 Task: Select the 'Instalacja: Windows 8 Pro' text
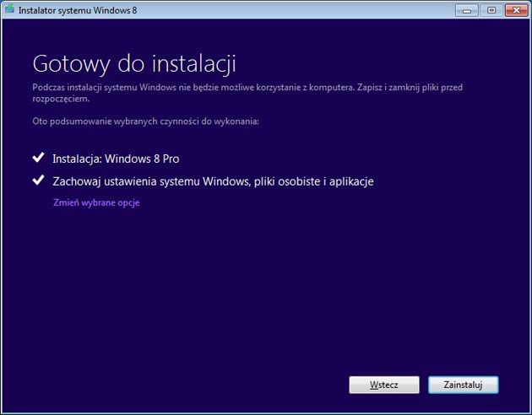116,159
